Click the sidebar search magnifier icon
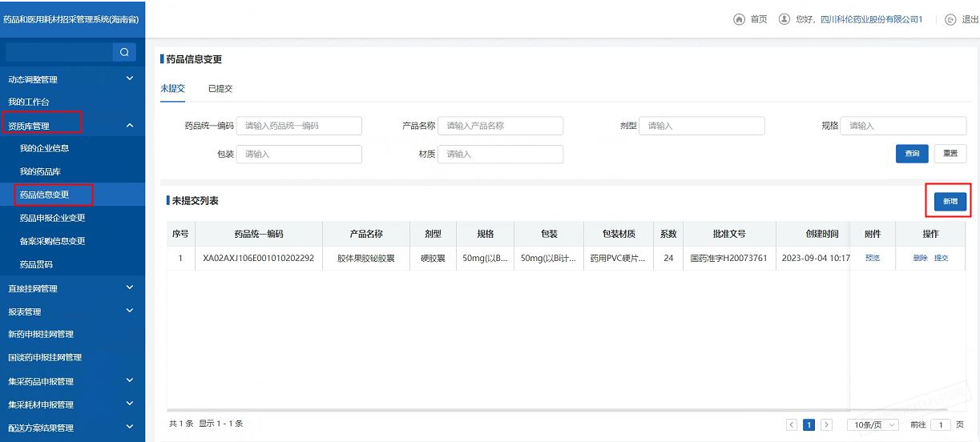 click(x=123, y=53)
